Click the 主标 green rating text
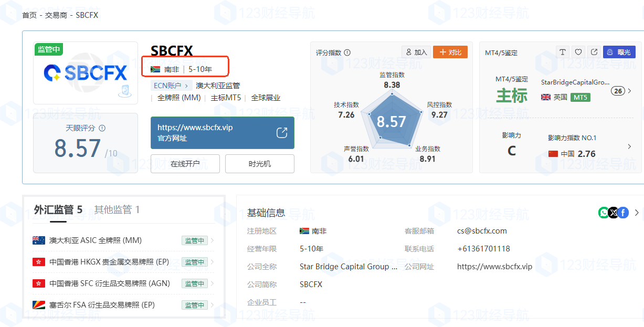This screenshot has width=644, height=327. pos(512,96)
